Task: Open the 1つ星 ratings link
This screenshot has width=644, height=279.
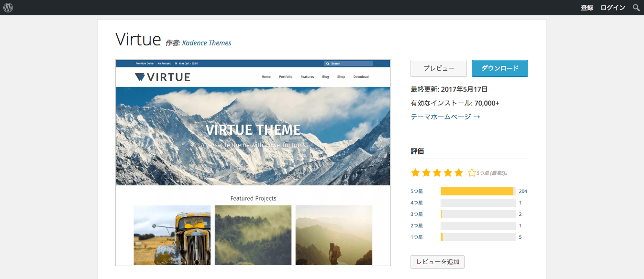Action: [x=417, y=237]
